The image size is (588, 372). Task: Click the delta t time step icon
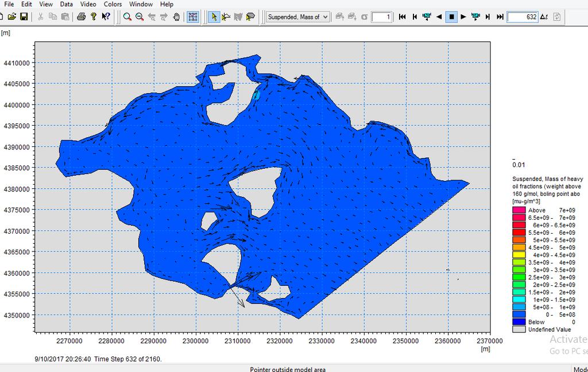544,17
